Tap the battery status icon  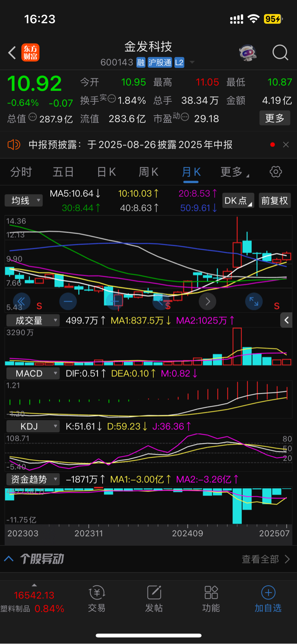point(273,19)
